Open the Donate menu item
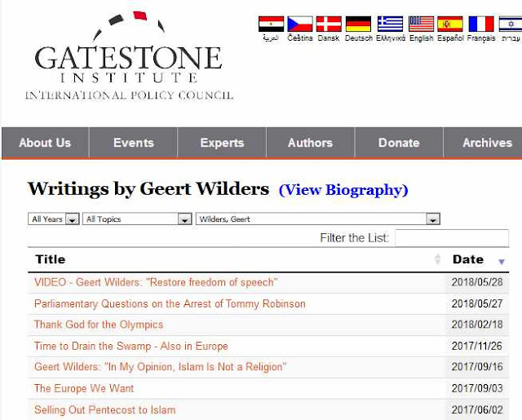Screen dimensions: 522x420 (x=399, y=143)
